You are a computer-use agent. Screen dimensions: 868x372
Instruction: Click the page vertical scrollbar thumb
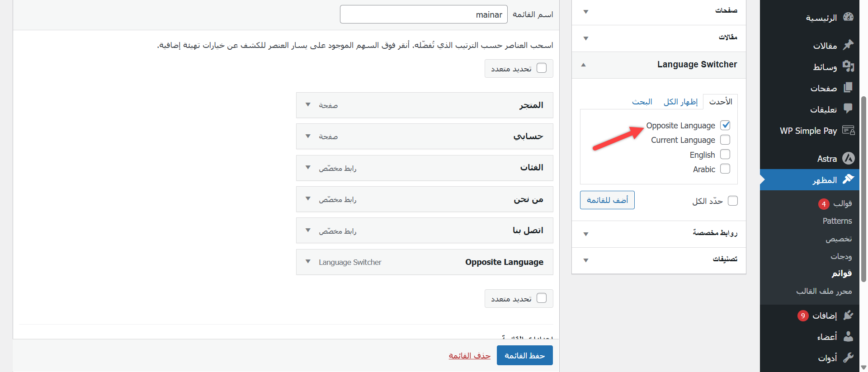863,189
